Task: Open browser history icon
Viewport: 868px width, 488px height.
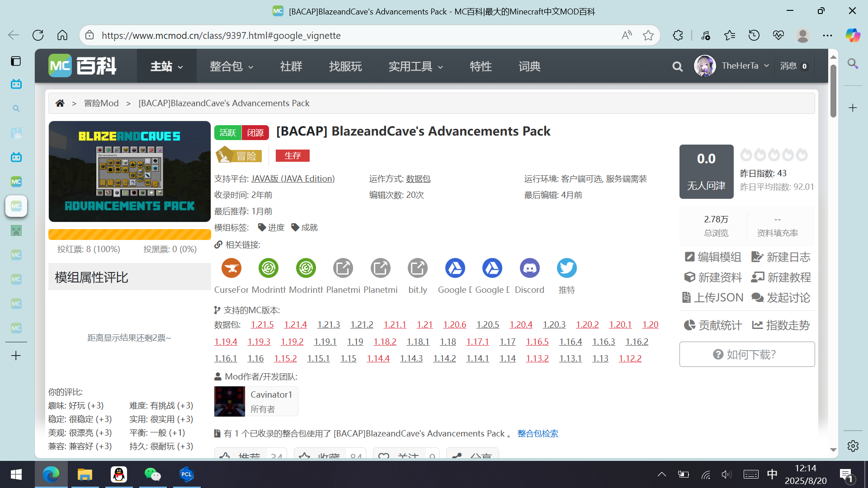Action: (x=754, y=35)
